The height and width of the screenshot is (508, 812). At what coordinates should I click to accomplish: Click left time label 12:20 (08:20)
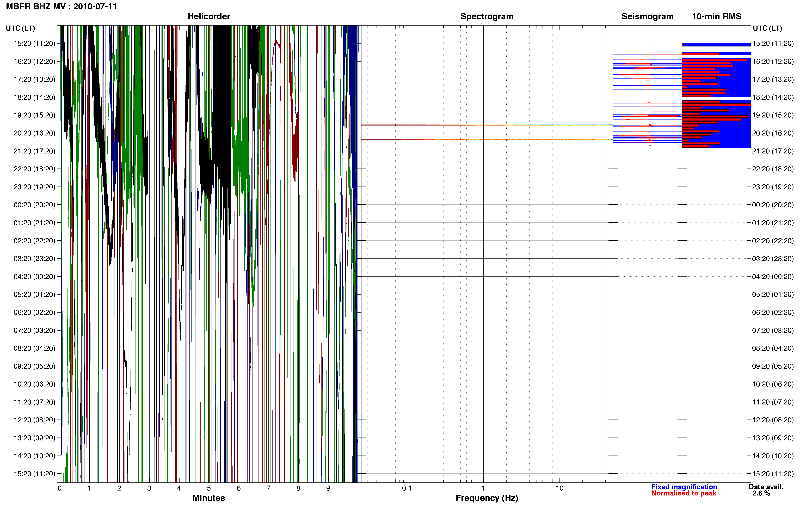[x=34, y=420]
